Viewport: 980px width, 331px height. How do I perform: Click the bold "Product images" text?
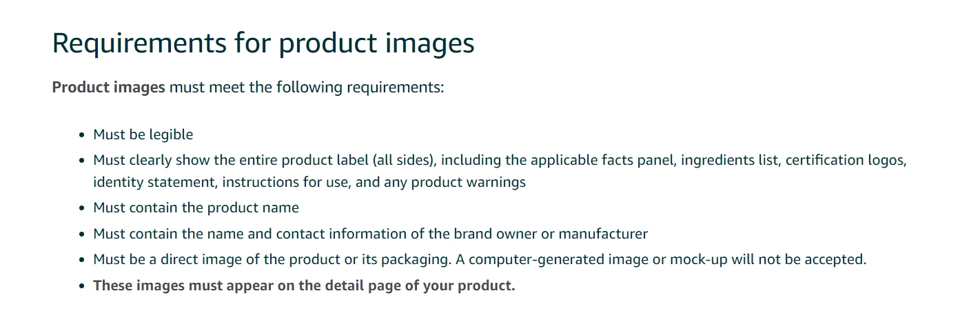[x=108, y=88]
